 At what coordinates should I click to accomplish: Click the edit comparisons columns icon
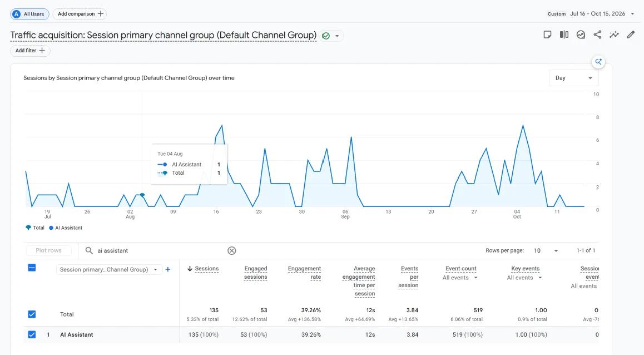tap(564, 34)
